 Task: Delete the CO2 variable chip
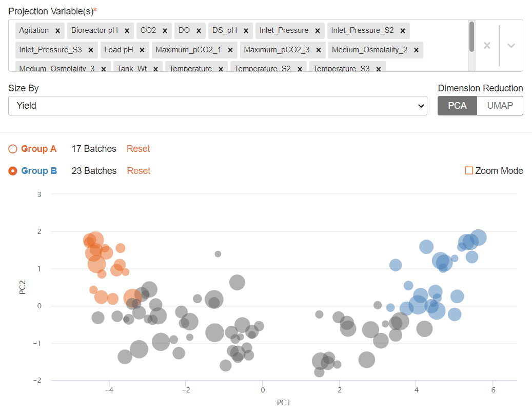click(165, 31)
